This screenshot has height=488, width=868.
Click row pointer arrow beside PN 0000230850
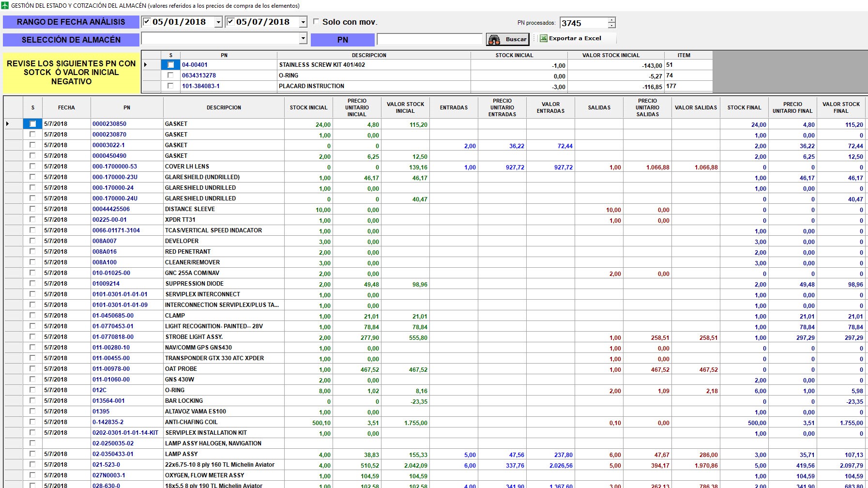[x=8, y=124]
